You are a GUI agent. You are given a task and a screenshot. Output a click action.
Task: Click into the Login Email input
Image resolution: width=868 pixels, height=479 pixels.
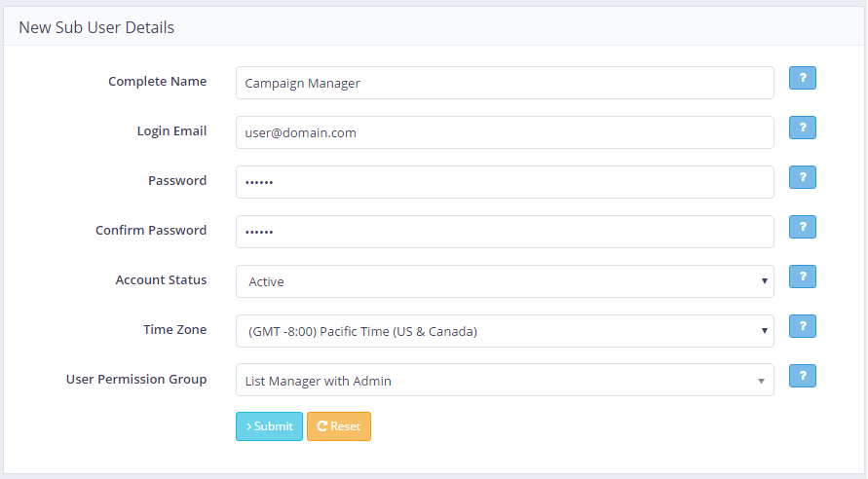(x=505, y=132)
